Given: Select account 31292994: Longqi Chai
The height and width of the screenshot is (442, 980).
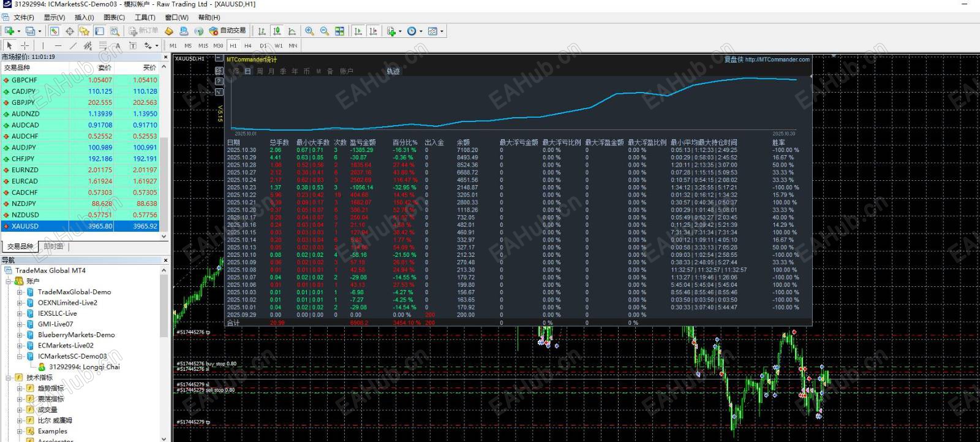Looking at the screenshot, I should [x=84, y=367].
